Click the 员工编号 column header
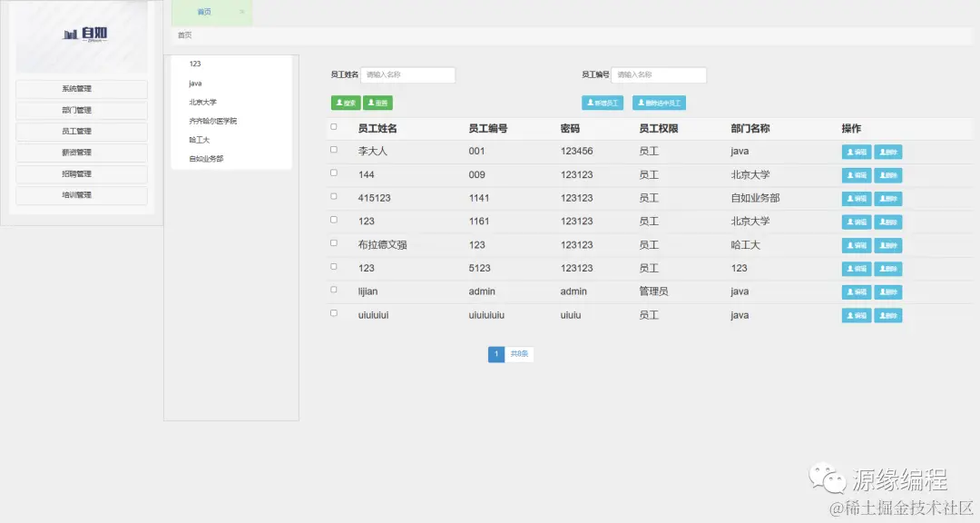Viewport: 980px width, 523px height. (x=488, y=128)
